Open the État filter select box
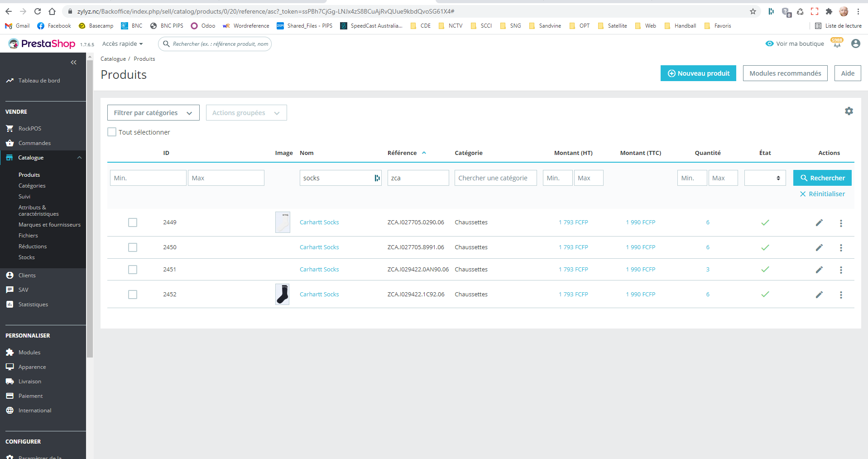868x459 pixels. [x=764, y=178]
